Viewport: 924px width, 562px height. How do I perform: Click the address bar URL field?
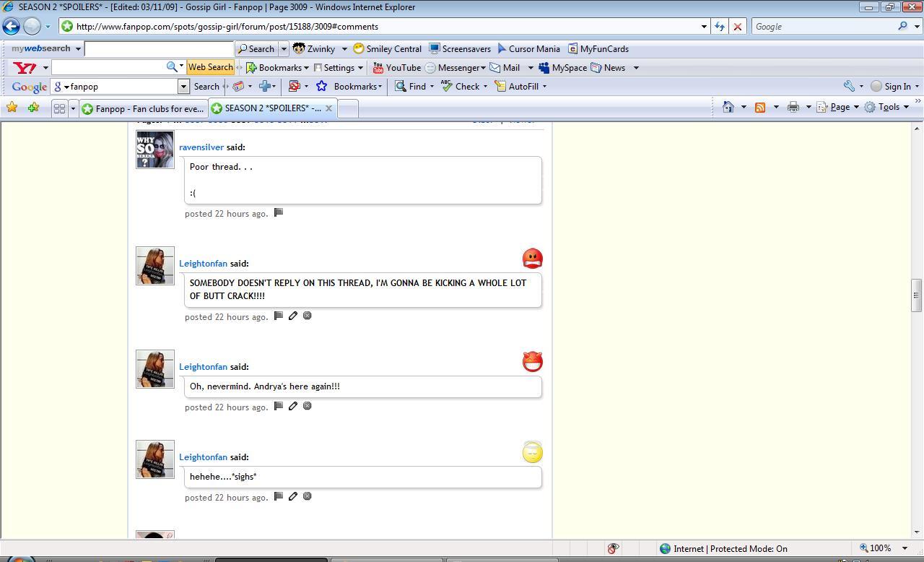[383, 27]
